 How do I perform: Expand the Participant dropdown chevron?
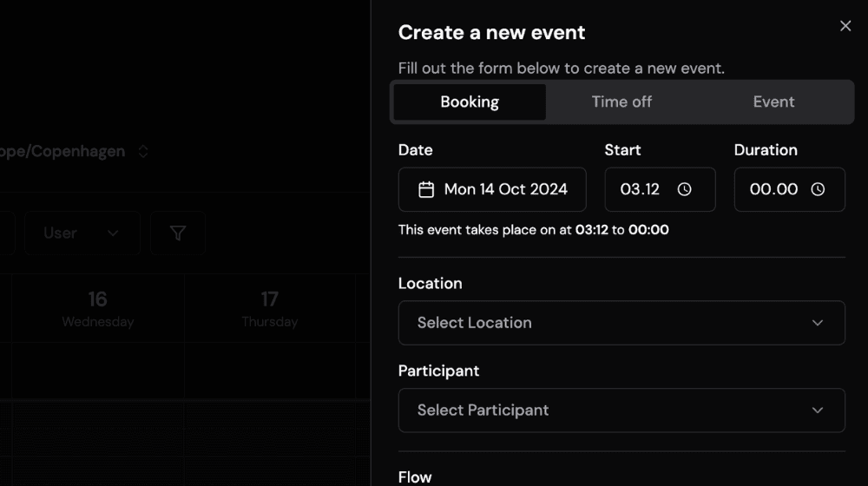pyautogui.click(x=818, y=410)
